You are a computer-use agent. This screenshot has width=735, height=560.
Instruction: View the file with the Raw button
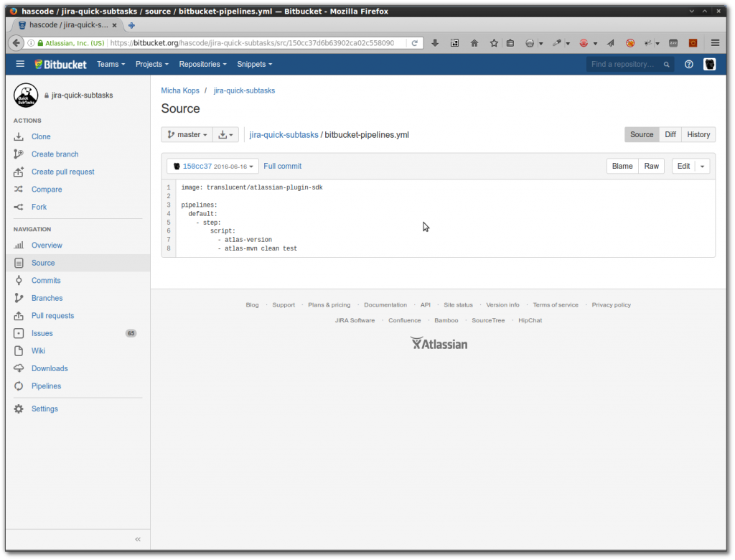click(651, 165)
